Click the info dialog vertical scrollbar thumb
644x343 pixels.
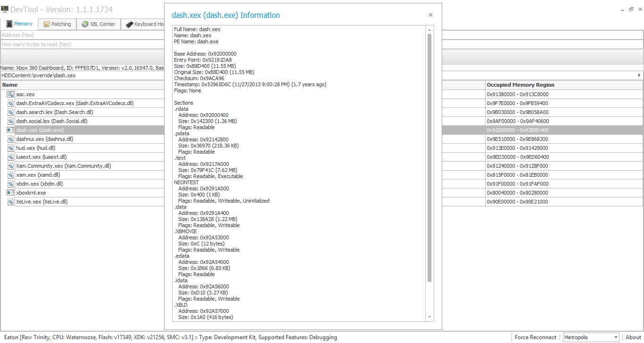[x=429, y=158]
